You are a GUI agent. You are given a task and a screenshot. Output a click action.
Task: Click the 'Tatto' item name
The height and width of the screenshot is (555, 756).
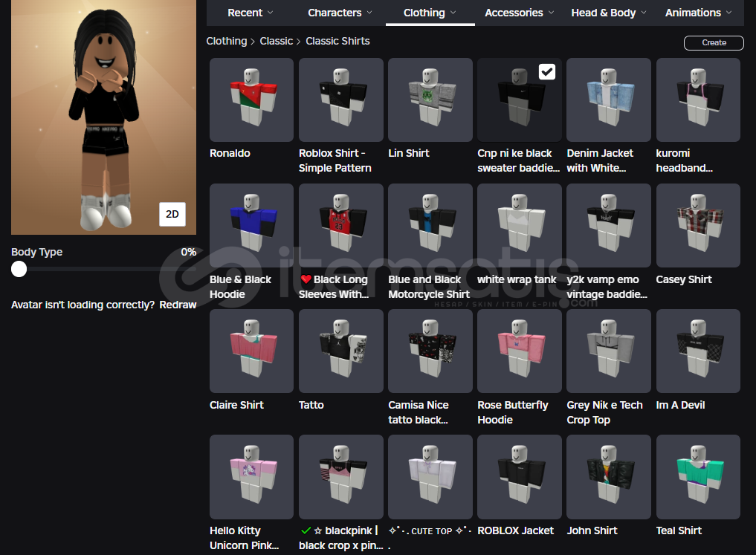point(311,405)
